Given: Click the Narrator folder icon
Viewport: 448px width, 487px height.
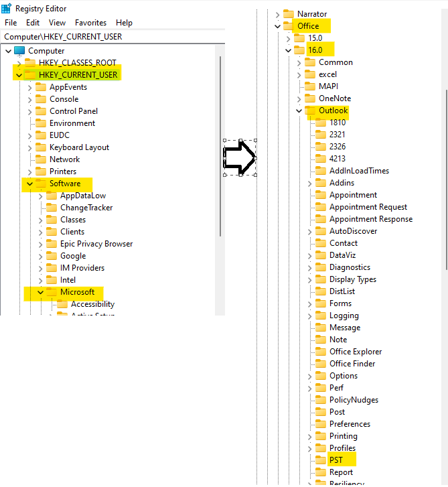Looking at the screenshot, I should [x=289, y=14].
